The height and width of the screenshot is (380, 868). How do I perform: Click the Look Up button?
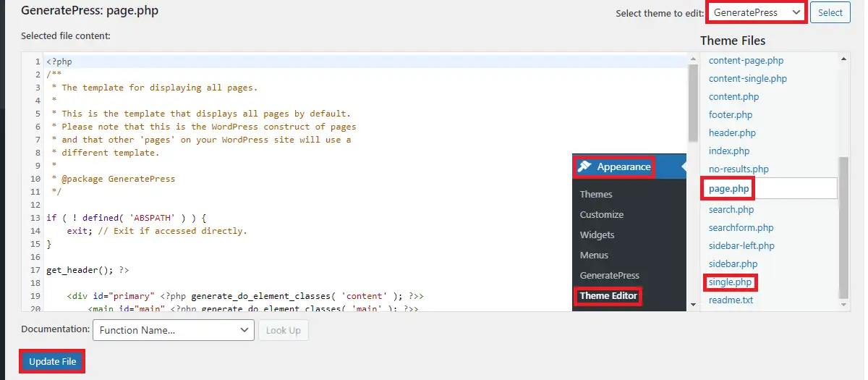pyautogui.click(x=284, y=330)
